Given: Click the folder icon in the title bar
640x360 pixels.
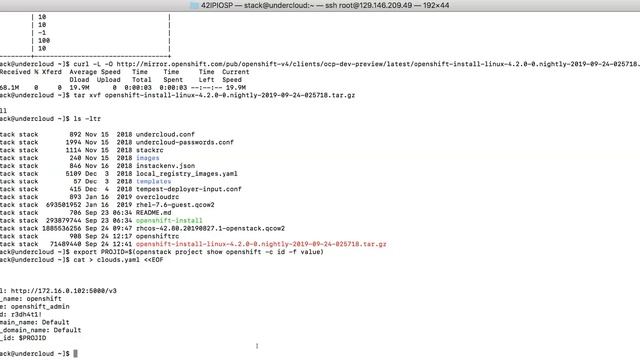Looking at the screenshot, I should point(194,5).
